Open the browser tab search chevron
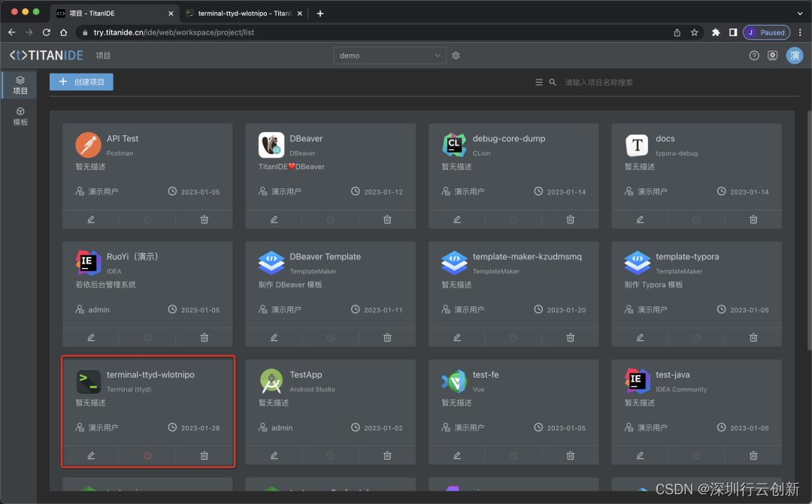 pos(800,14)
